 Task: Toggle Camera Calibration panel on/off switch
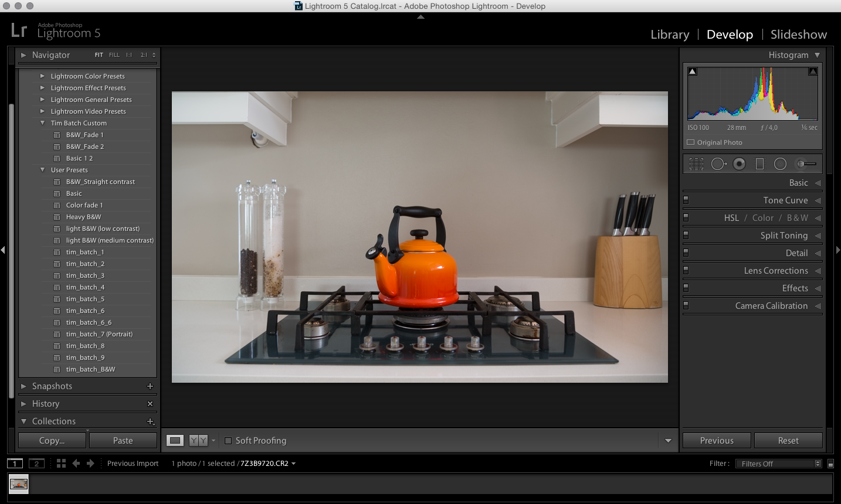point(686,305)
